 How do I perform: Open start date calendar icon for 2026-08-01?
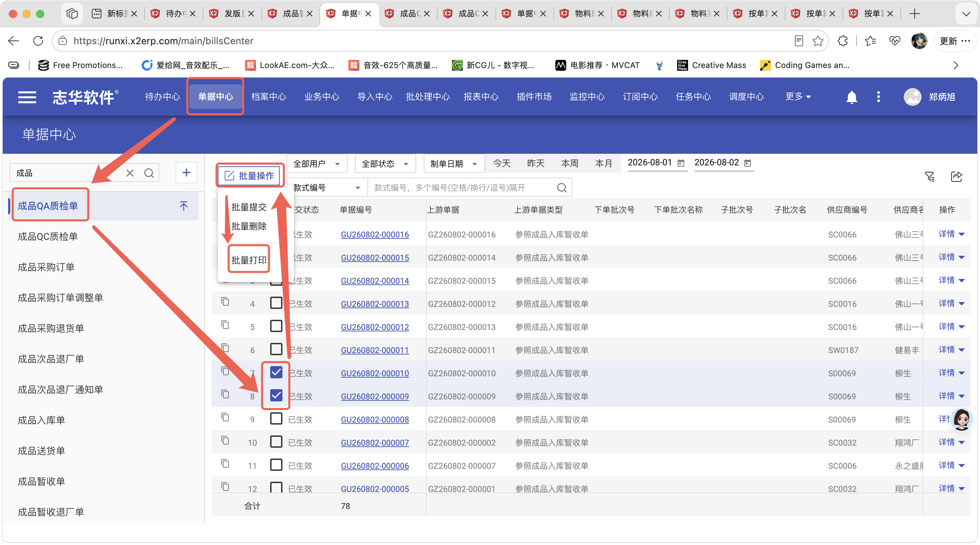click(681, 163)
